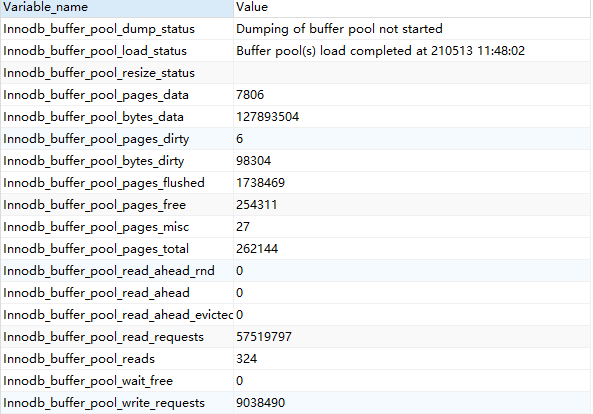Click the read_requests value 57519797

(x=264, y=336)
